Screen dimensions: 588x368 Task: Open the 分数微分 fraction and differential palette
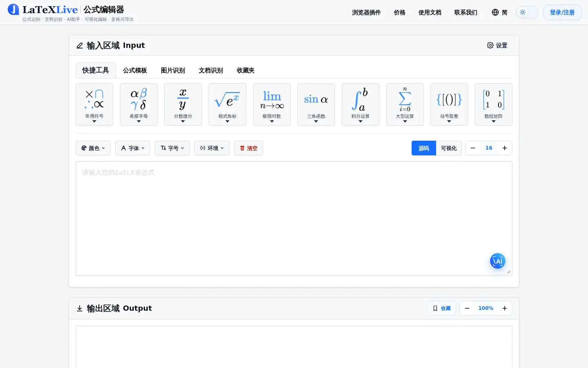(183, 104)
